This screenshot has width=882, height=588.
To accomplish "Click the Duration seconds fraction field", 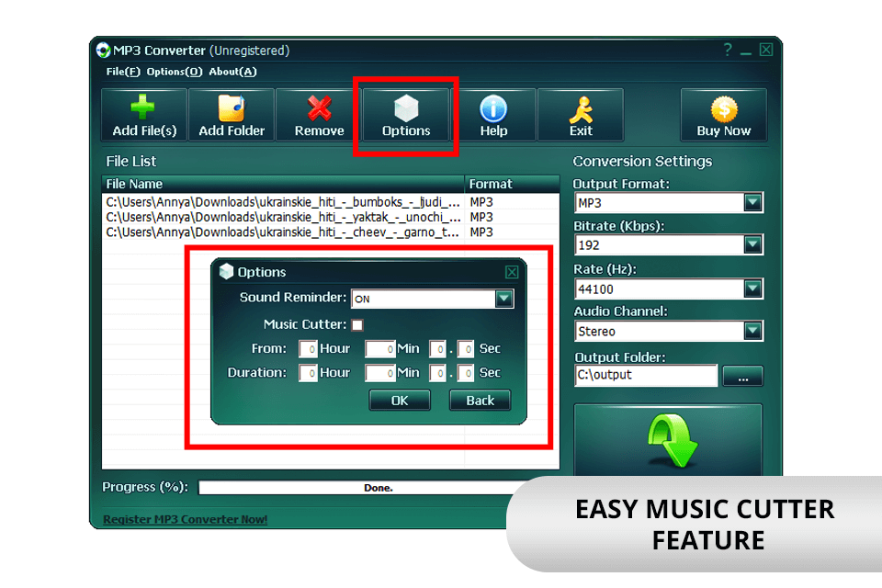I will 465,372.
